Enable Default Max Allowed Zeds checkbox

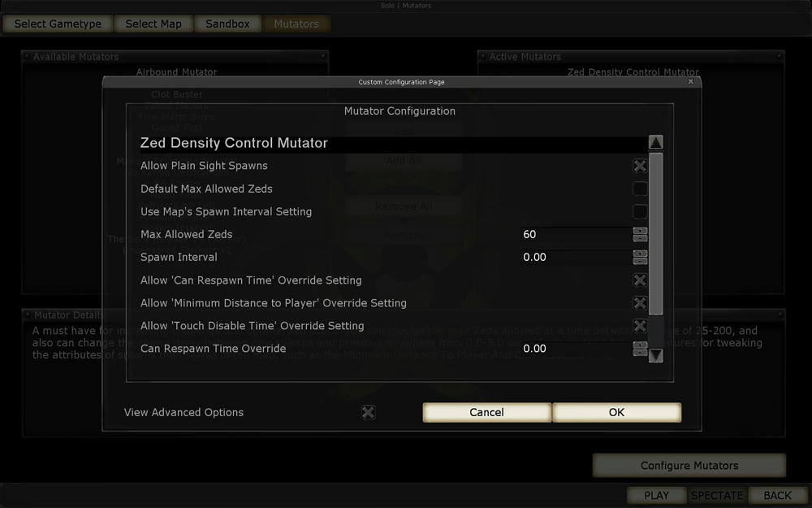pos(640,189)
